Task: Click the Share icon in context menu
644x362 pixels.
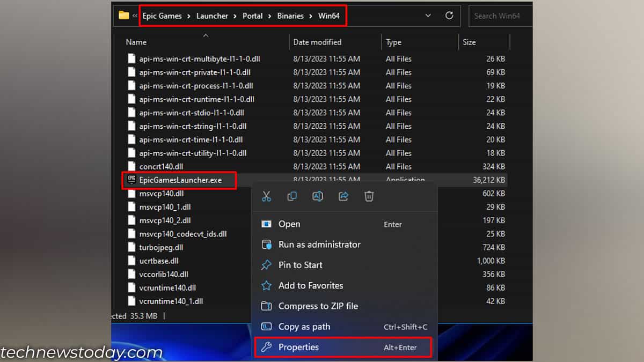Action: point(343,196)
